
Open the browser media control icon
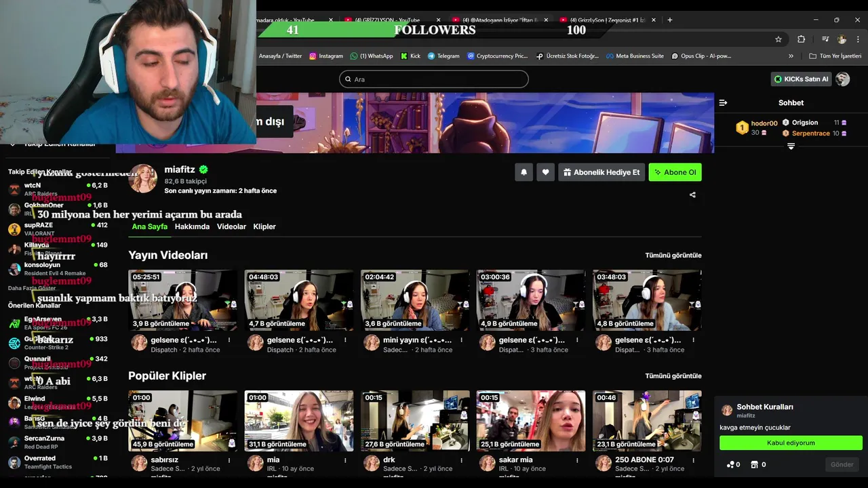click(x=825, y=39)
